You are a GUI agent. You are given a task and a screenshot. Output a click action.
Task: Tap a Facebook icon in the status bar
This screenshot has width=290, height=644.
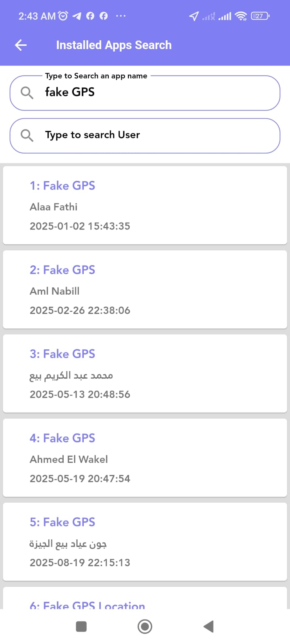90,16
